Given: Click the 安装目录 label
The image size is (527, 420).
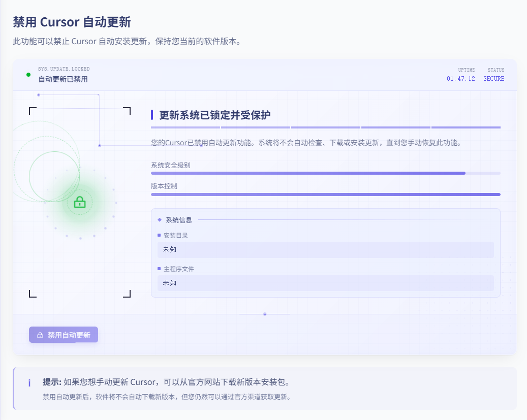Looking at the screenshot, I should 176,236.
